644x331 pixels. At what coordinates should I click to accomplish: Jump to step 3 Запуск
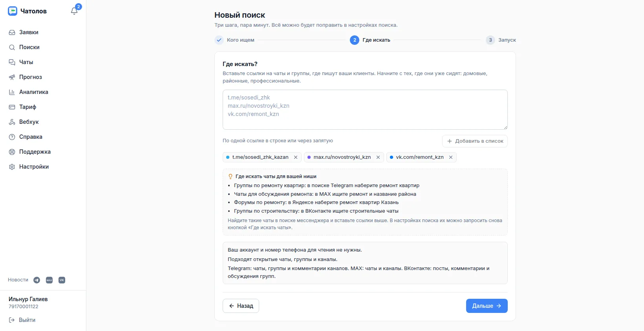(501, 40)
